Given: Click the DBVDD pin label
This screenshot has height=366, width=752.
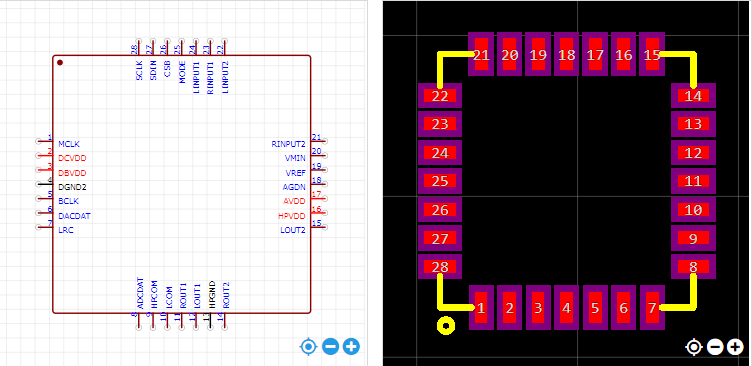Looking at the screenshot, I should (x=72, y=173).
